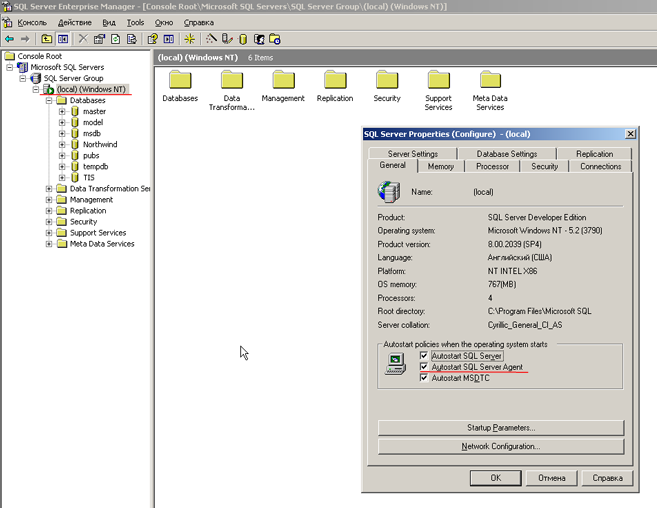Expand the Northwind database node
This screenshot has width=657, height=508.
(62, 145)
